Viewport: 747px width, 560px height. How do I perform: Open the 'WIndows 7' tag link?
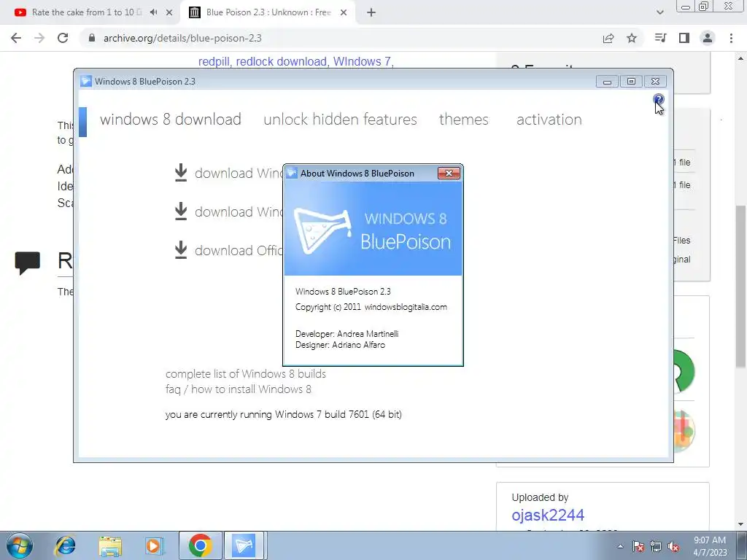[362, 62]
